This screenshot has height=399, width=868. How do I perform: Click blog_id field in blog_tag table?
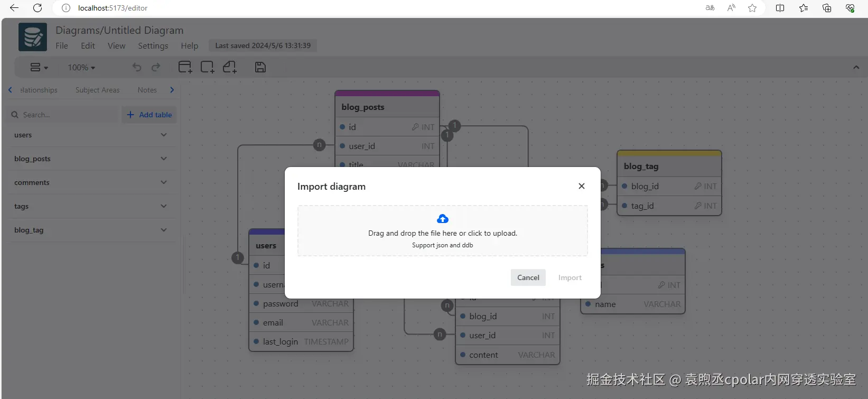coord(669,186)
